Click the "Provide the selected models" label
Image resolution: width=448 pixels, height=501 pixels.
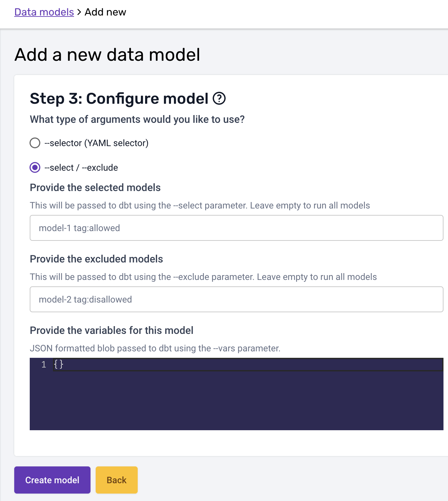click(x=95, y=187)
